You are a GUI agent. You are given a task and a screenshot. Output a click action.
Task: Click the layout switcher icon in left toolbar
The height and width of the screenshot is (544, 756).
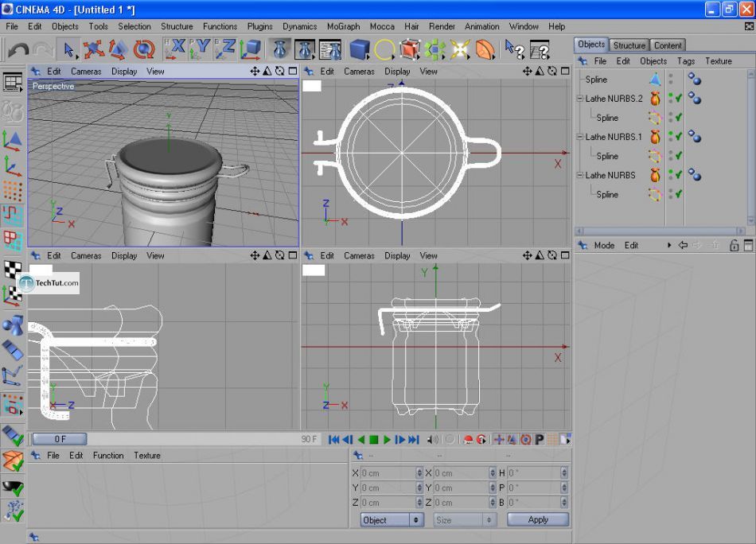tap(13, 82)
